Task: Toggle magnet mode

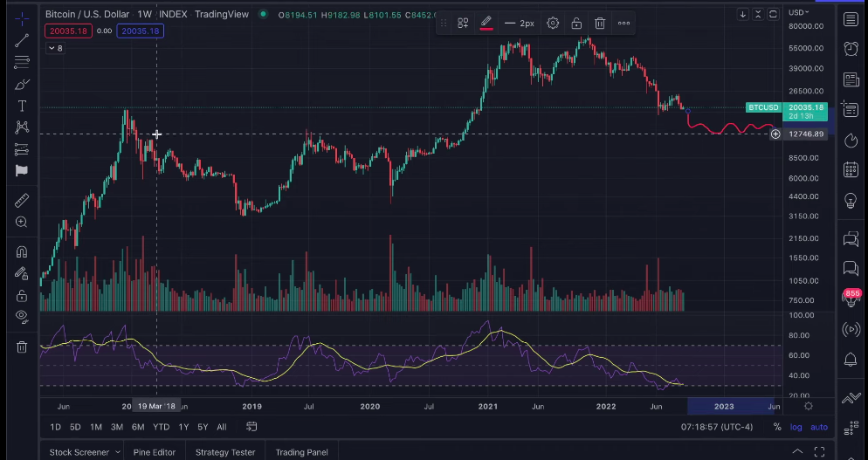Action: point(22,252)
